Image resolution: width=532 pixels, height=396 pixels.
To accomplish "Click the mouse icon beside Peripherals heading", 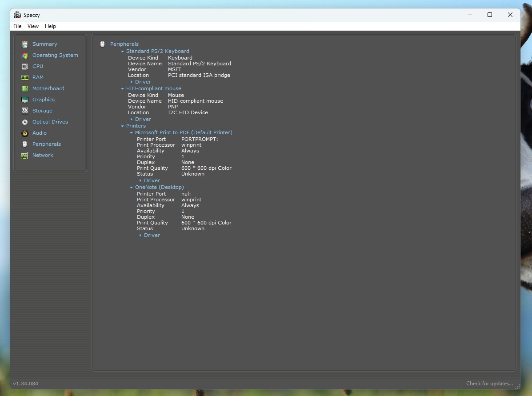I will pyautogui.click(x=103, y=44).
